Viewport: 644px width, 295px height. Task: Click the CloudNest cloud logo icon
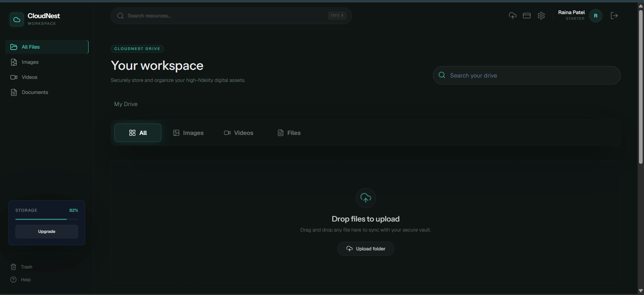point(17,19)
